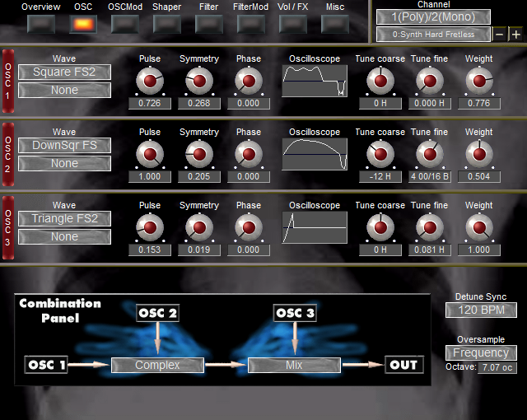Open the Complex combination mode dropdown
The width and height of the screenshot is (527, 420).
(x=157, y=365)
